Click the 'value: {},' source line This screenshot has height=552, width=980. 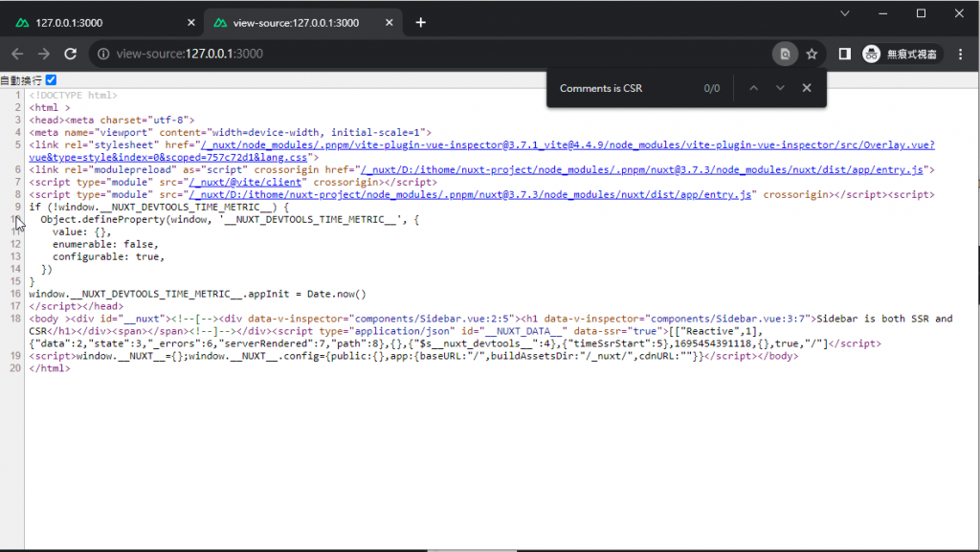[82, 232]
